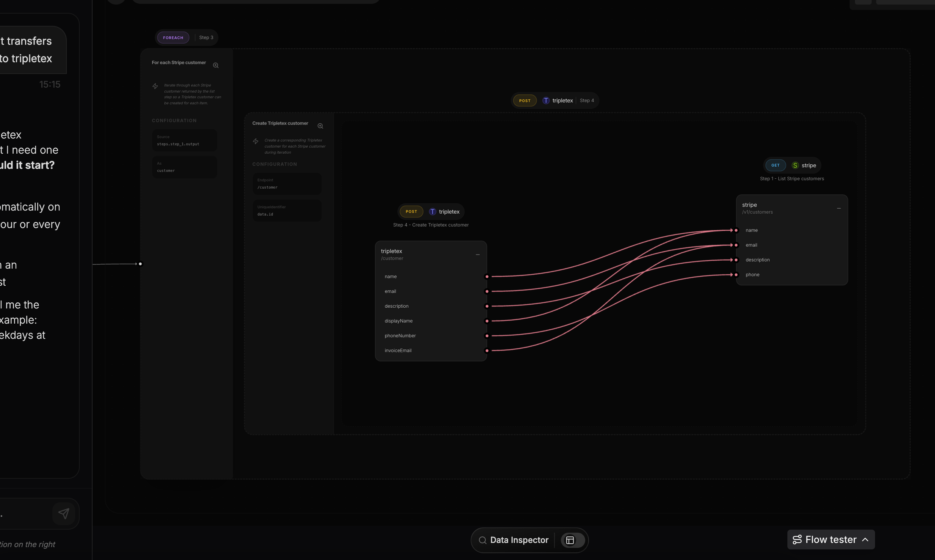The height and width of the screenshot is (560, 935).
Task: Click the tripletex email field connector dot
Action: click(487, 291)
